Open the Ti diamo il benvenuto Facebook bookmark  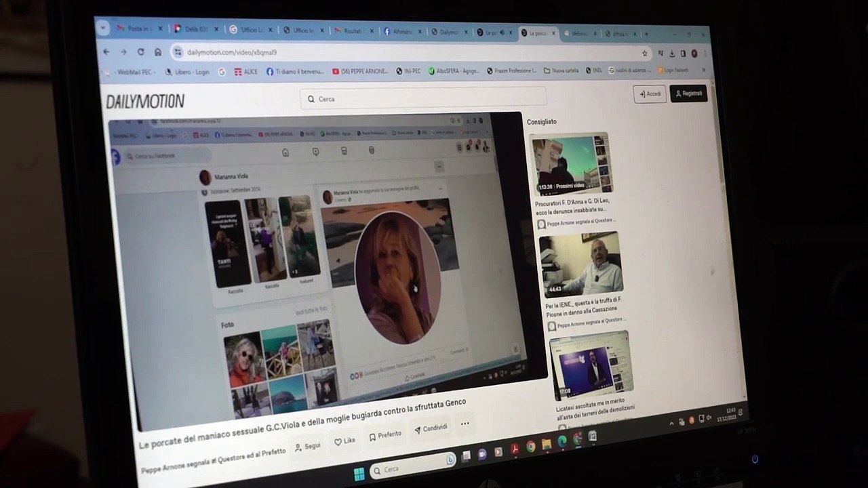(x=295, y=71)
